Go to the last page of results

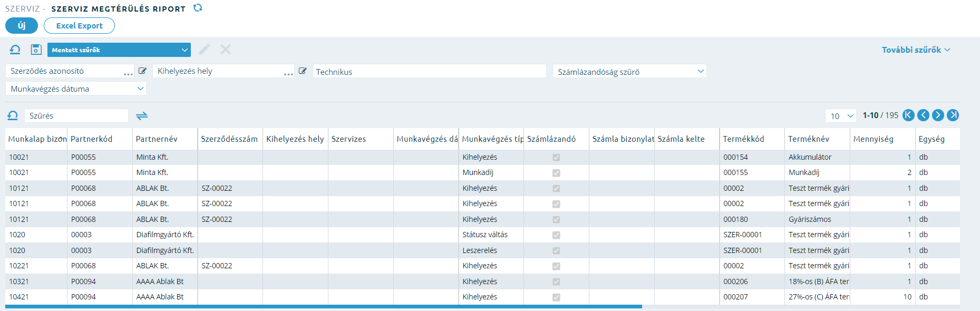[953, 115]
